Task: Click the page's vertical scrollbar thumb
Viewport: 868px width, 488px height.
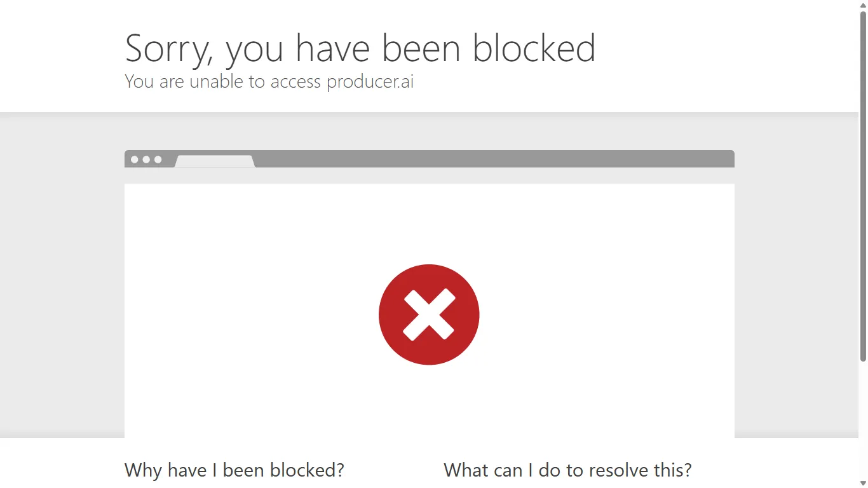Action: tap(863, 184)
